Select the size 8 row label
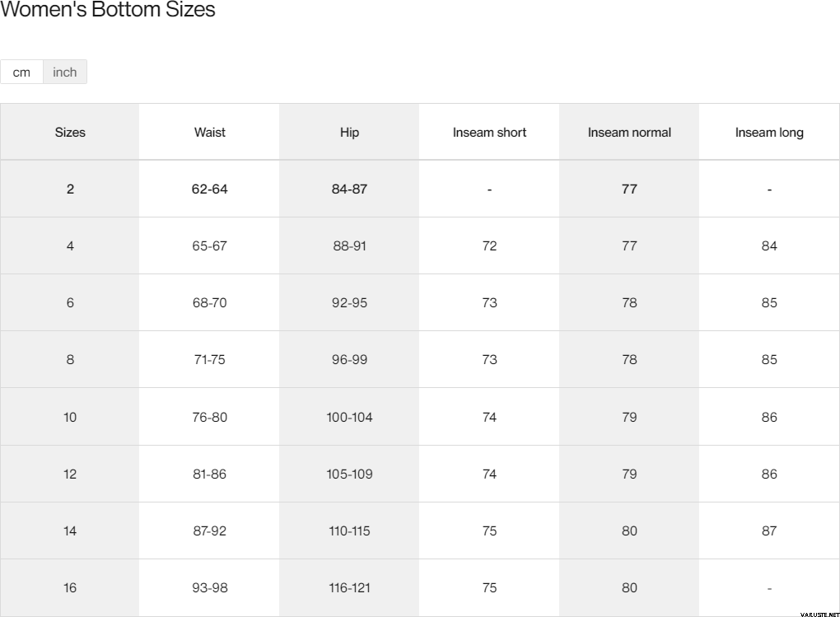 [70, 360]
